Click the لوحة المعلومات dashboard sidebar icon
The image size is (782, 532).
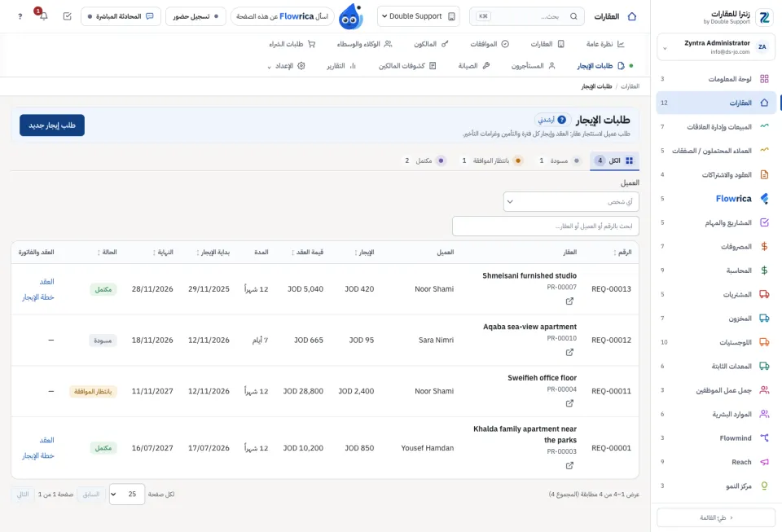pos(764,79)
